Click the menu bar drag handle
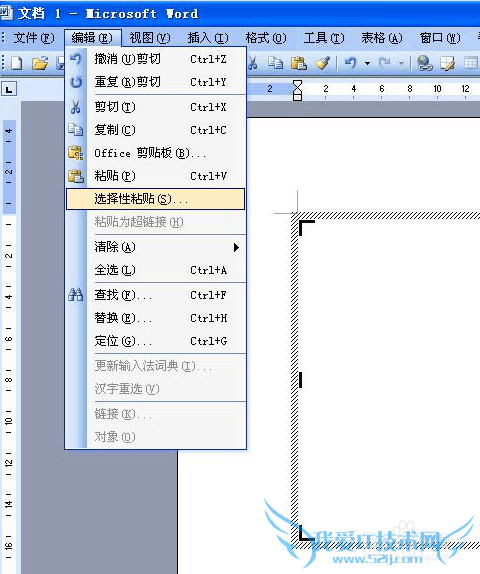This screenshot has height=574, width=480. [x=3, y=38]
